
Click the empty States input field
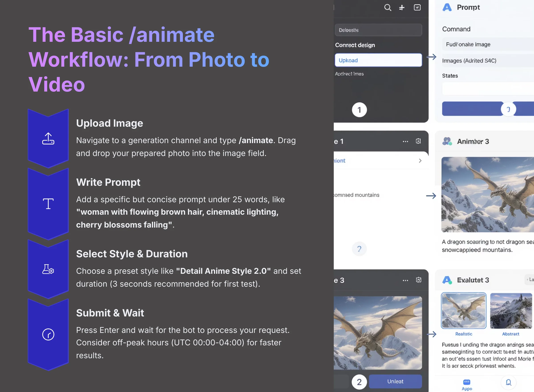tap(488, 89)
